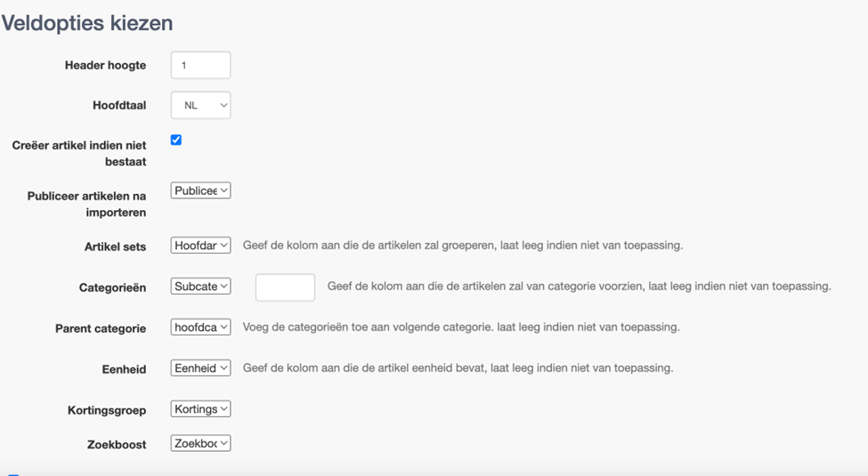
Task: Click the Artikel sets label
Action: click(115, 246)
